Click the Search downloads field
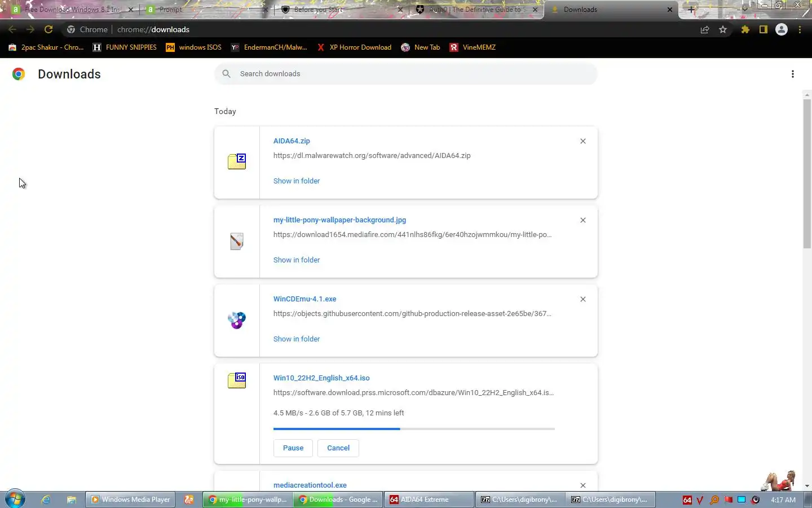The width and height of the screenshot is (812, 508). point(406,74)
